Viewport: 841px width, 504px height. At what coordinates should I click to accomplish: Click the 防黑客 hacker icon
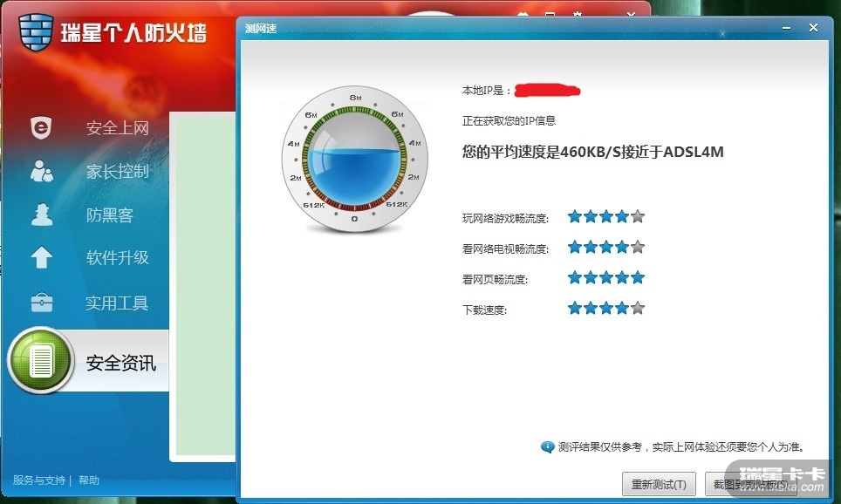[42, 215]
